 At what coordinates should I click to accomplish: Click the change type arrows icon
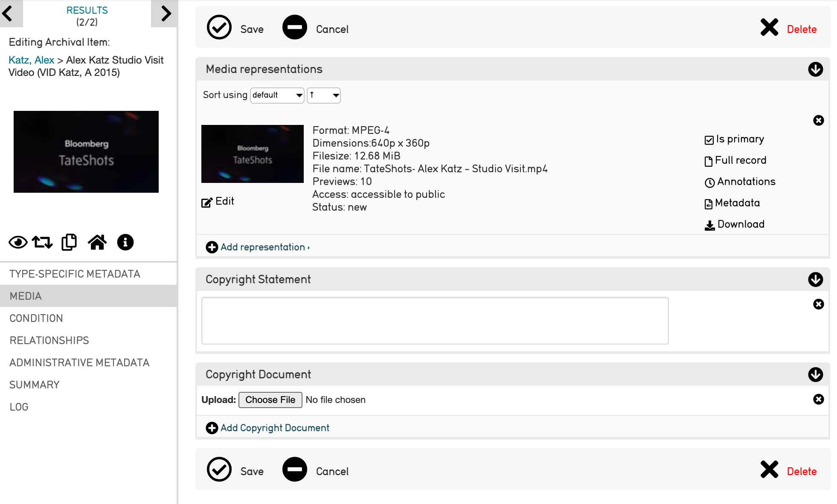(x=42, y=242)
